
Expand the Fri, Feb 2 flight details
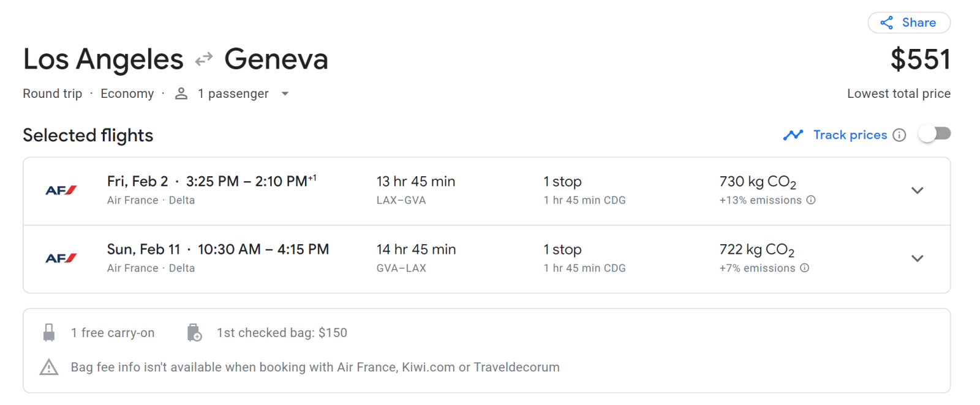[x=917, y=190]
